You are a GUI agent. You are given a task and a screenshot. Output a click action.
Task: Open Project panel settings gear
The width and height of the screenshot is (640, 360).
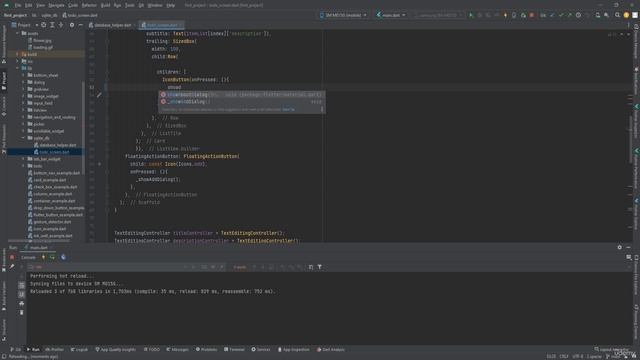pyautogui.click(x=72, y=25)
